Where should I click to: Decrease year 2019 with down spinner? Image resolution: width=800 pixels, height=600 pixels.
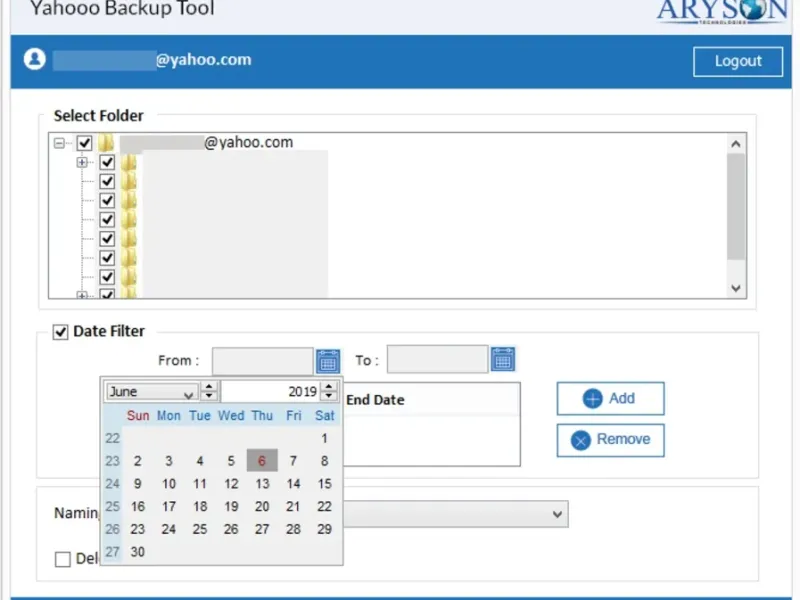click(x=329, y=396)
